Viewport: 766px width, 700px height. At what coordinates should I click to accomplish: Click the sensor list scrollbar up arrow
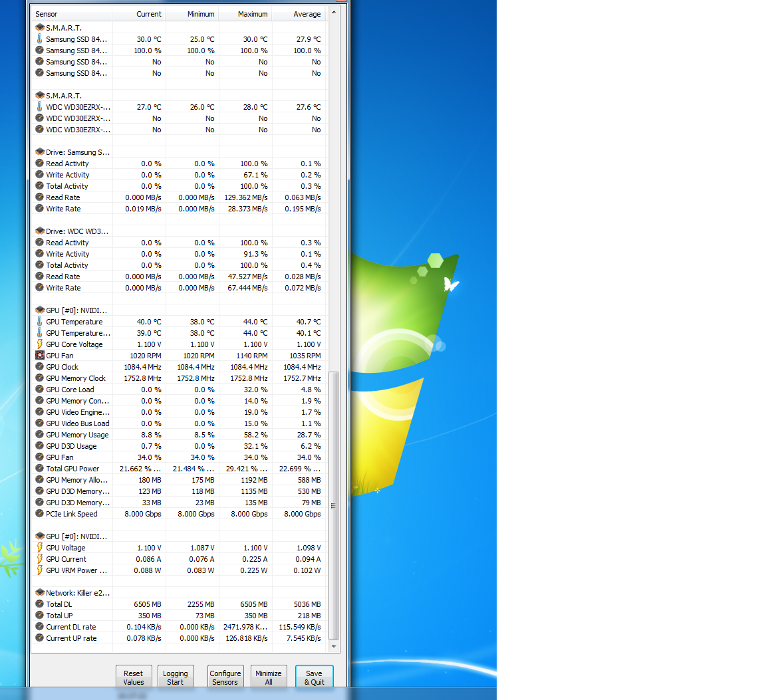pyautogui.click(x=334, y=12)
